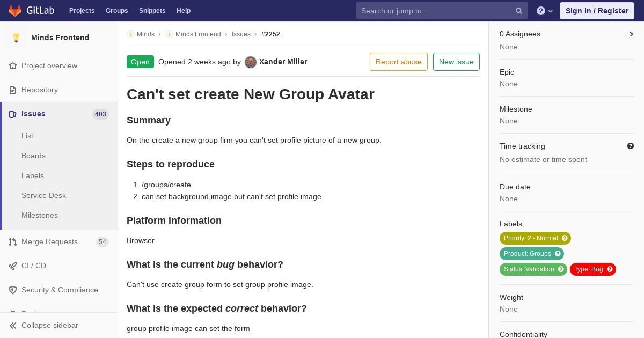Open Project overview in the sidebar
The width and height of the screenshot is (644, 338).
point(59,66)
